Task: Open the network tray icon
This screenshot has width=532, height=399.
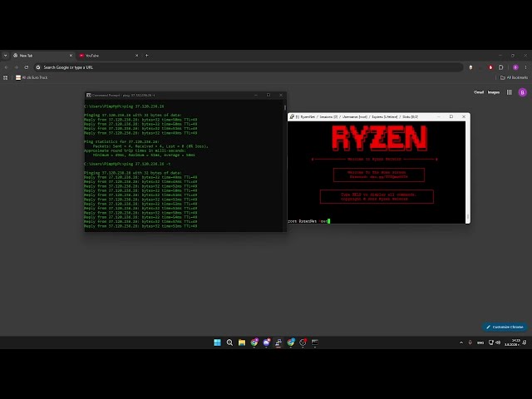Action: coord(490,342)
